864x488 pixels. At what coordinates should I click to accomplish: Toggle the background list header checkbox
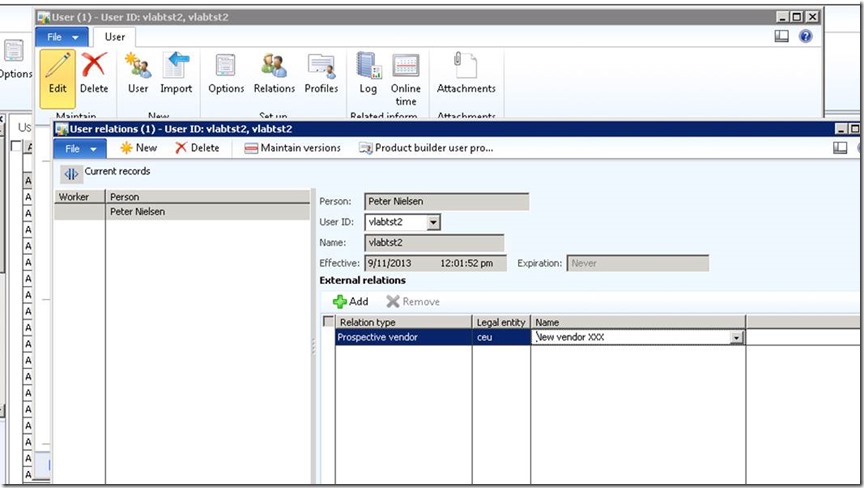click(x=15, y=147)
